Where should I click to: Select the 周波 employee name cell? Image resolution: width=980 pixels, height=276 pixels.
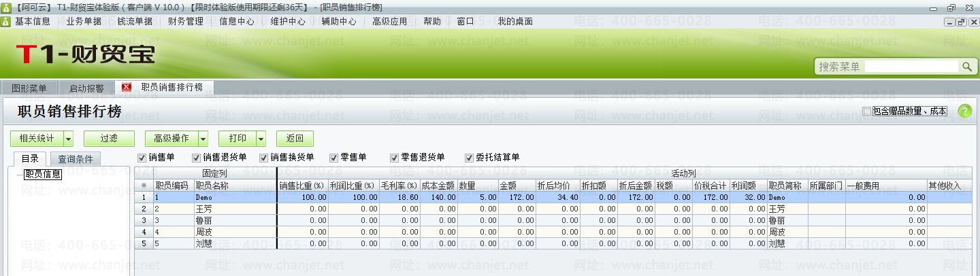[x=235, y=232]
